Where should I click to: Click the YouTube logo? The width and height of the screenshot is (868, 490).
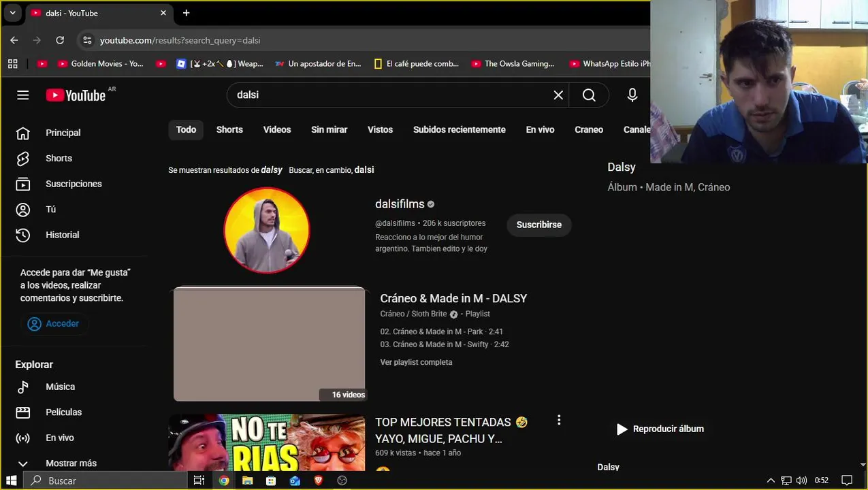(x=76, y=95)
